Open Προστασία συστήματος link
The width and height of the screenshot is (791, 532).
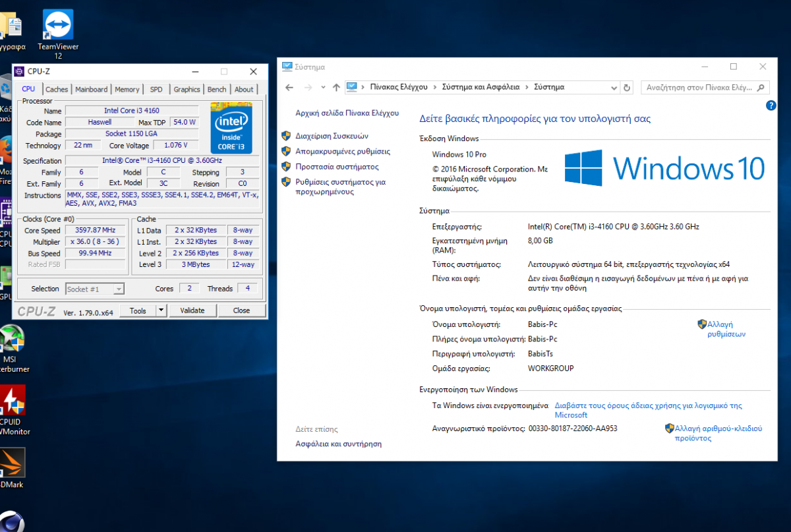tap(337, 167)
